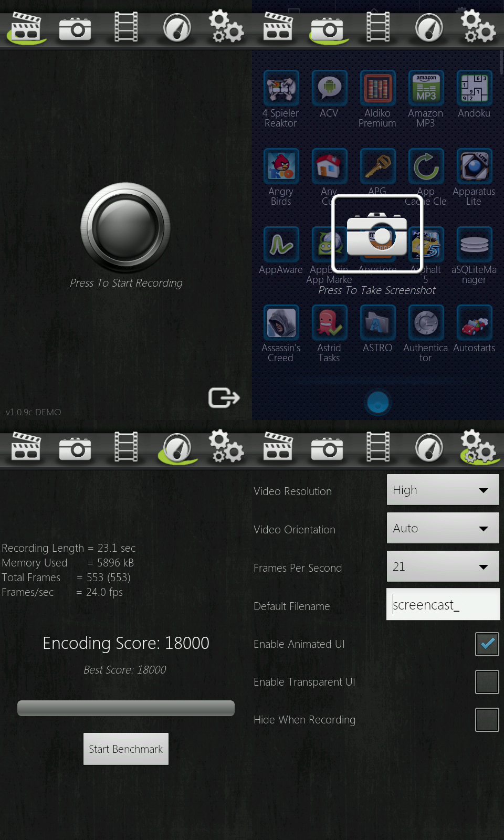Select the green-highlighted benchmark gauge tab
This screenshot has height=840, width=504.
point(177,448)
